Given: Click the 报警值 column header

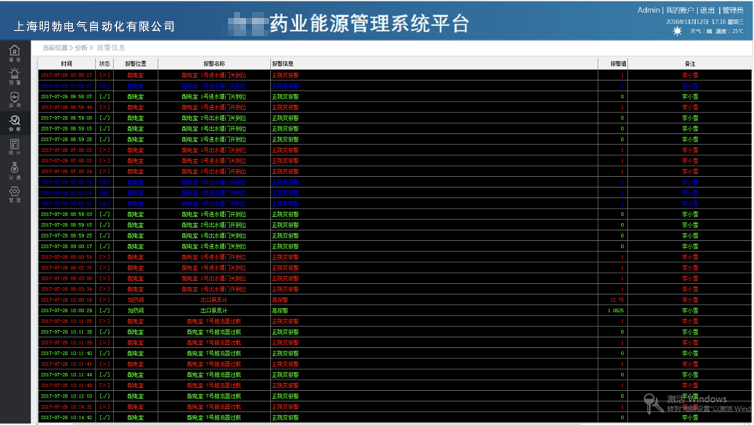Looking at the screenshot, I should 618,63.
